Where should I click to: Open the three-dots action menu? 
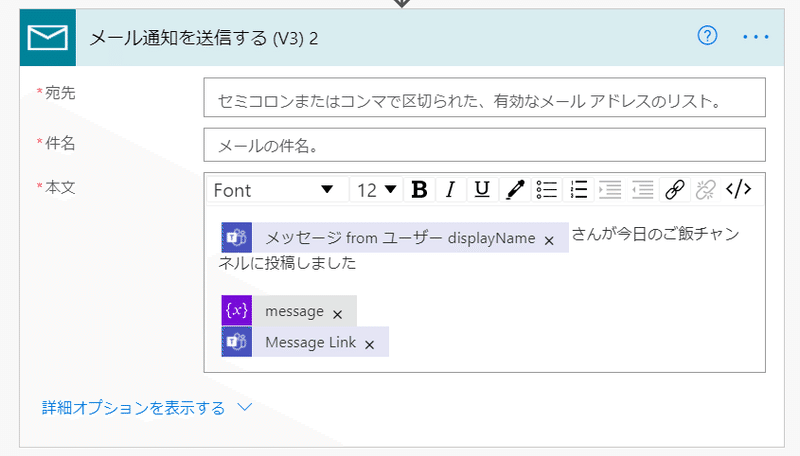click(756, 37)
